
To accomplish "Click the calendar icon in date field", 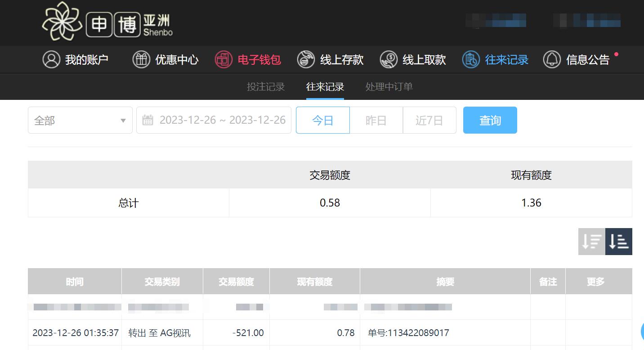I will click(x=148, y=120).
